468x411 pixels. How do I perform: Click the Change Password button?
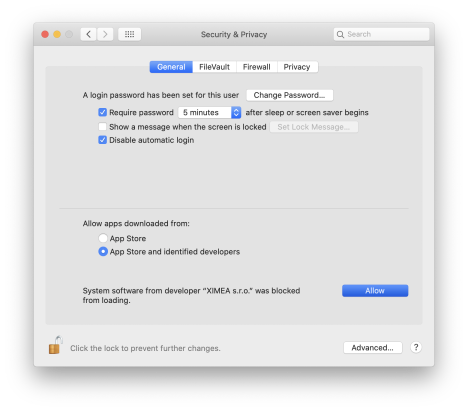[x=289, y=95]
